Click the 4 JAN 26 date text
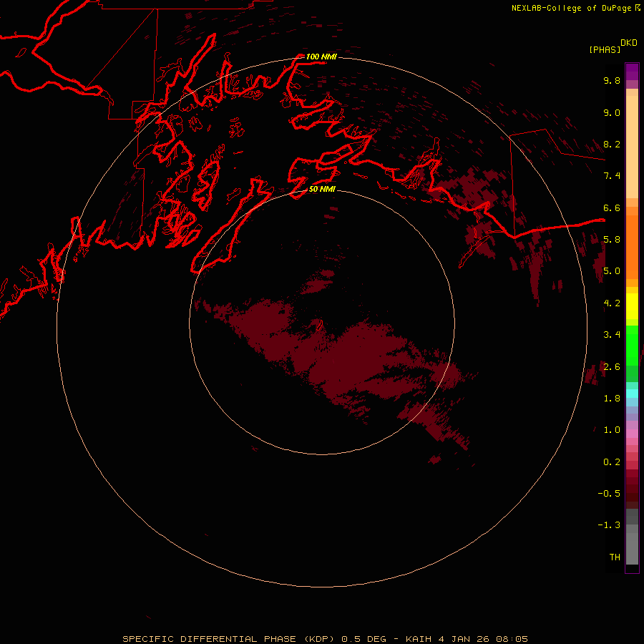Screen dimensions: 644x644 (x=464, y=639)
